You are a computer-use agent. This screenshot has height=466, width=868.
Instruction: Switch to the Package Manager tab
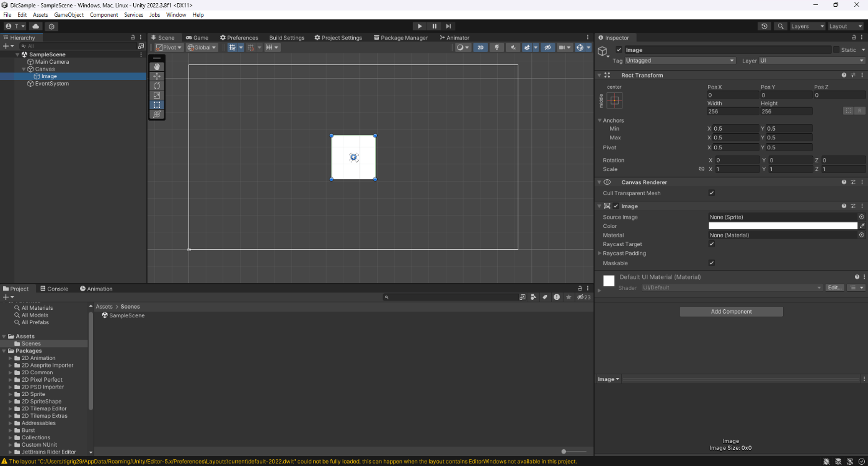click(401, 38)
